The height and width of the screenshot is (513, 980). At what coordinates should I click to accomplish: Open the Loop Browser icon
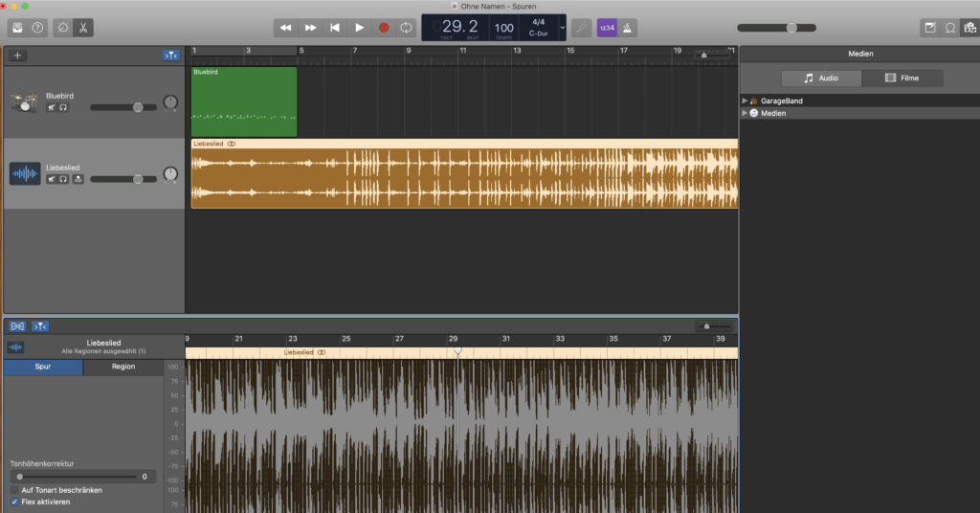tap(950, 28)
